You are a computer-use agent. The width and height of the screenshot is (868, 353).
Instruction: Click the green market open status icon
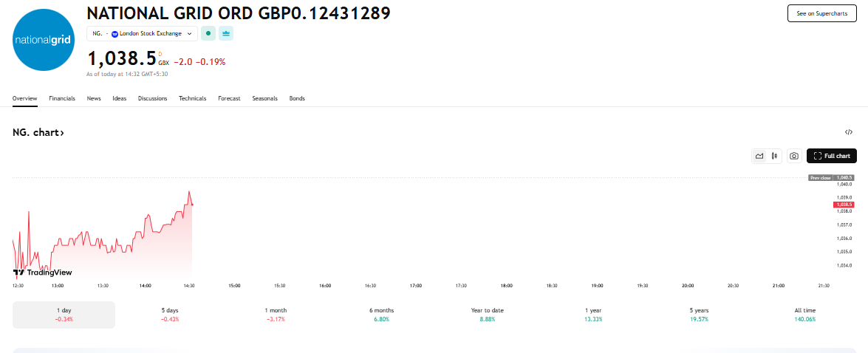208,33
